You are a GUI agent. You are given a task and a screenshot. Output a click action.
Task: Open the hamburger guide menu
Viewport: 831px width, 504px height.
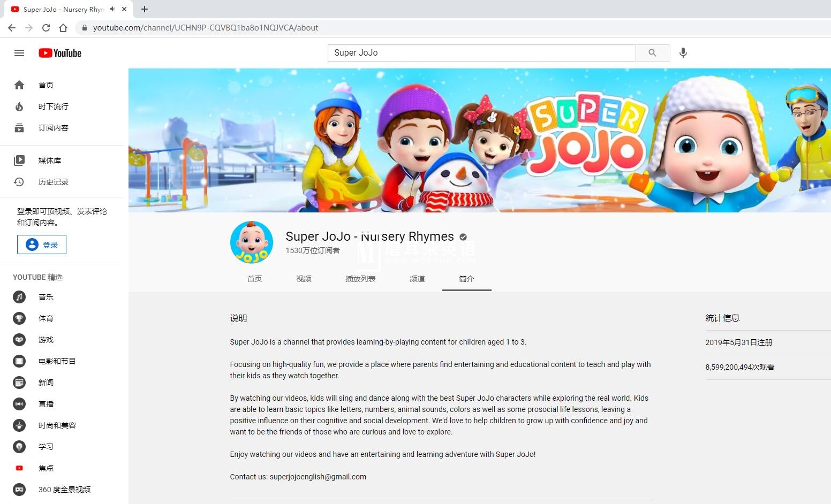pos(19,53)
